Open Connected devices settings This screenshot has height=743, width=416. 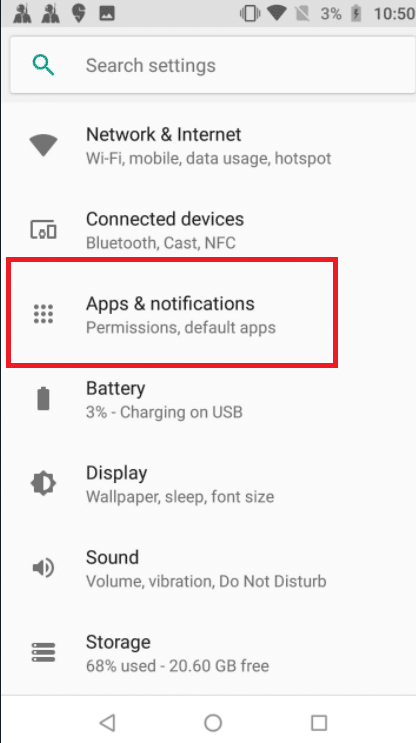pos(208,230)
